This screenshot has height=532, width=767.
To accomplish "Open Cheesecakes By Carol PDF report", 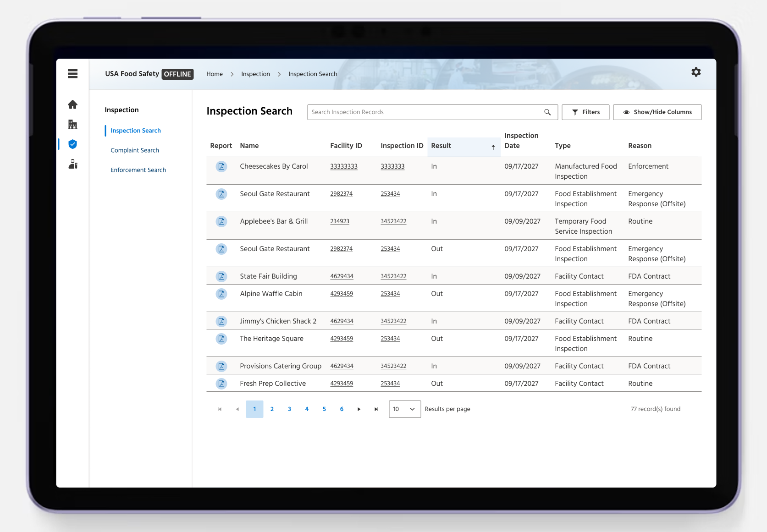I will [221, 166].
